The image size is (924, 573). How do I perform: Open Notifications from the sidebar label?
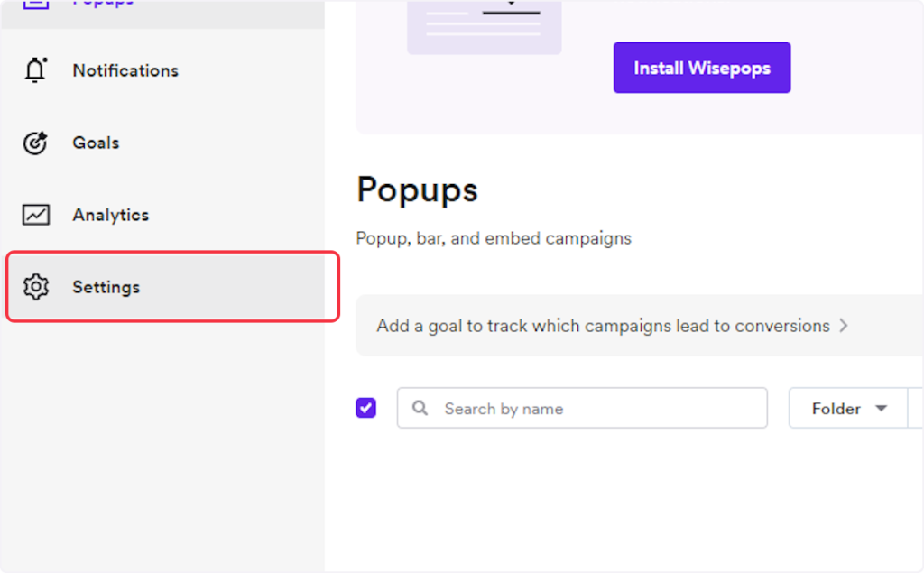point(125,70)
